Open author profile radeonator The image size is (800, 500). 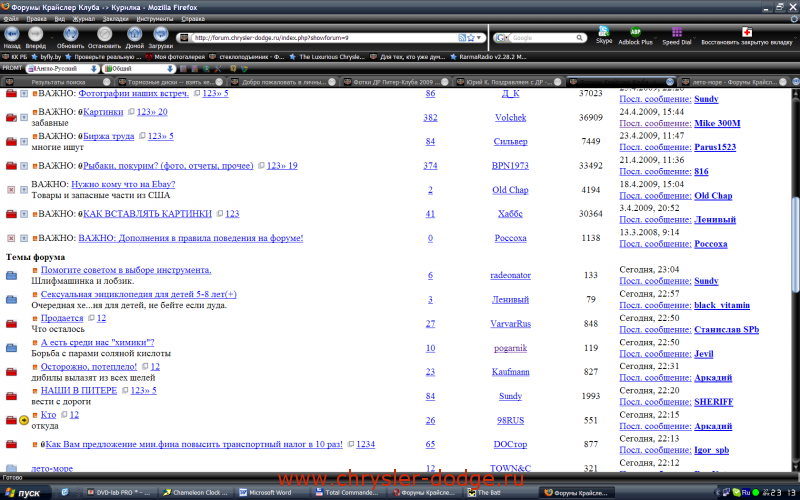(510, 275)
